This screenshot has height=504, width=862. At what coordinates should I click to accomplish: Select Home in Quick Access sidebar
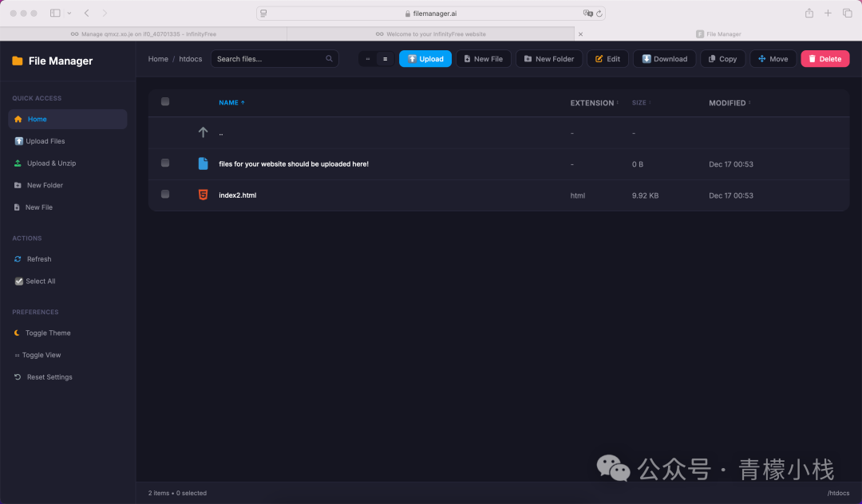click(x=68, y=119)
